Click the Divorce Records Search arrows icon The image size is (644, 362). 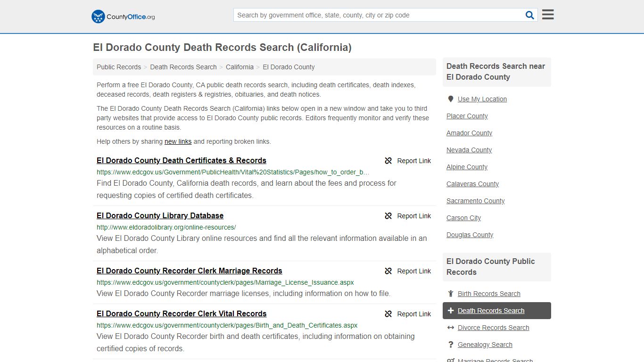(451, 328)
